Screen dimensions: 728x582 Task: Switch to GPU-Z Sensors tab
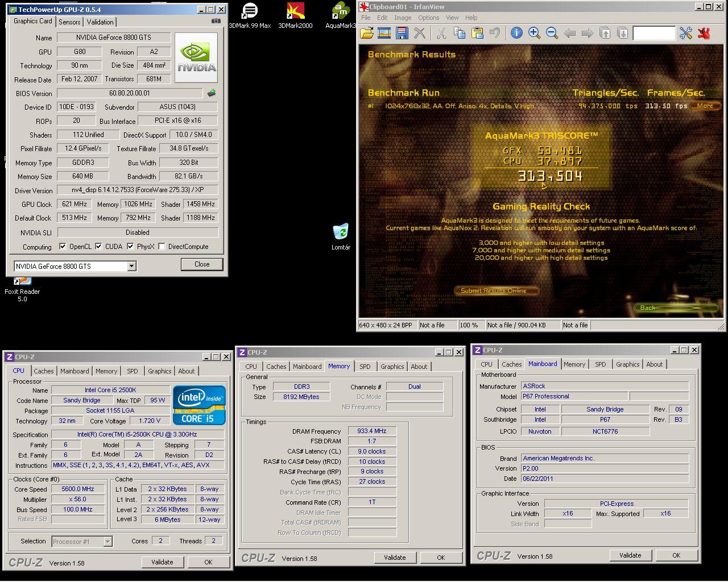point(69,22)
